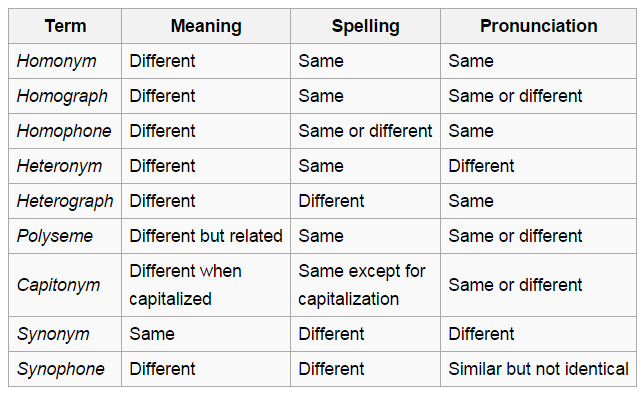This screenshot has width=643, height=396.
Task: Select the Homophone term cell
Action: tap(65, 131)
